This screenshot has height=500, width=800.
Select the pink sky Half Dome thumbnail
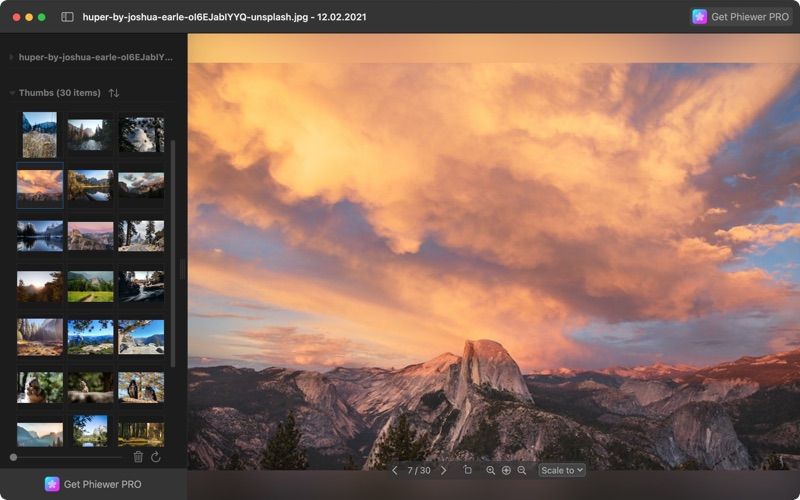coord(90,236)
